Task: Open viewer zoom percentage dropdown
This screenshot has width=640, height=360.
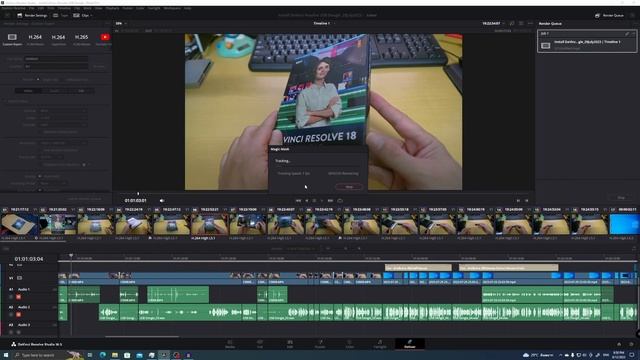Action: (x=121, y=24)
